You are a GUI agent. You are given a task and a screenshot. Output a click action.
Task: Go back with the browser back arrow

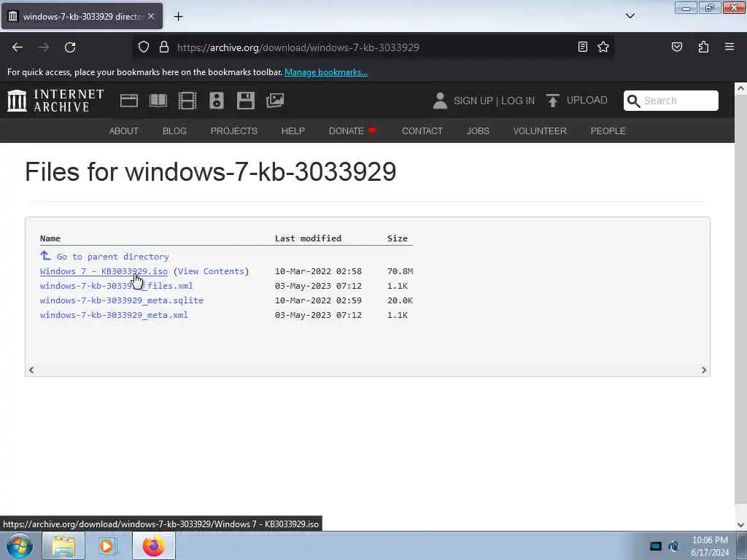tap(18, 47)
